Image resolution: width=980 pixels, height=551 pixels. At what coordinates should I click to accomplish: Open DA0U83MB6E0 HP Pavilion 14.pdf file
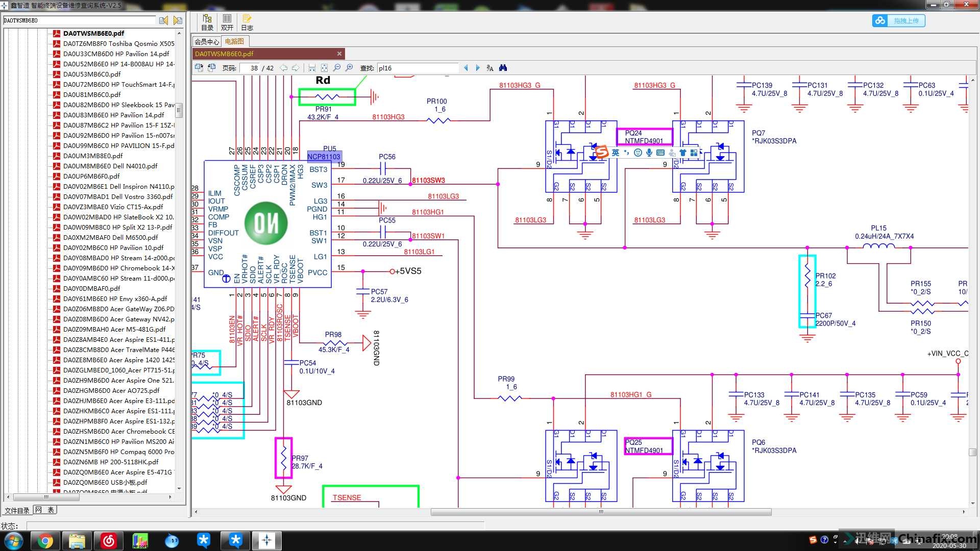[113, 115]
